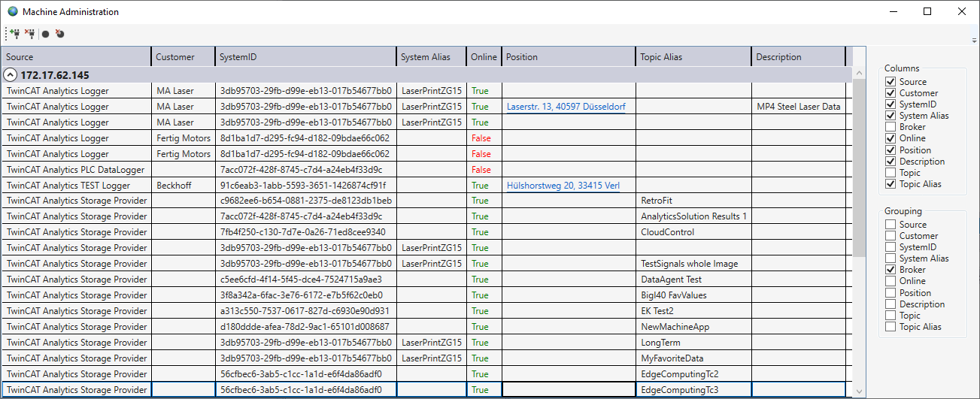
Task: Open the toolbar overflow options arrow
Action: 974,40
